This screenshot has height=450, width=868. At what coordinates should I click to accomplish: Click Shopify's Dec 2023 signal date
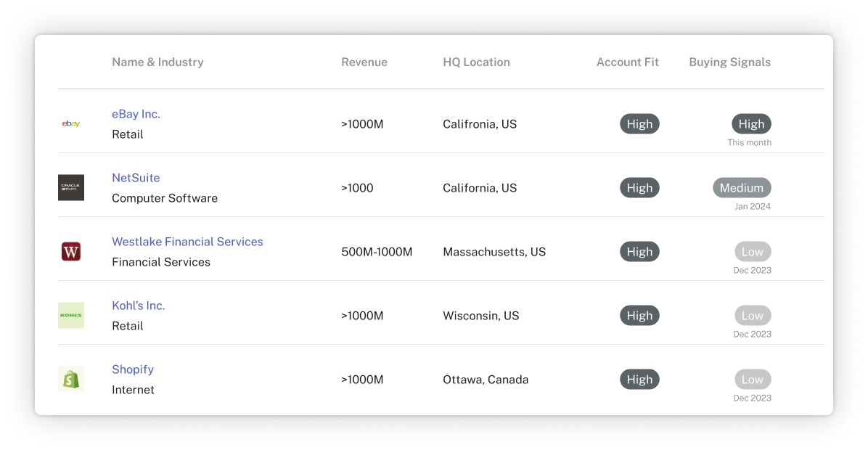753,398
